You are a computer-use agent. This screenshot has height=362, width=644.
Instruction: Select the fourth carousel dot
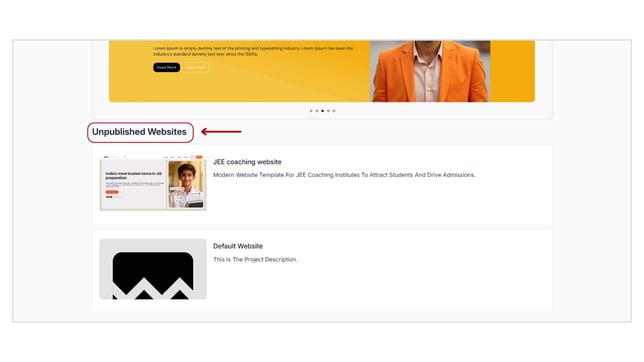tap(328, 111)
